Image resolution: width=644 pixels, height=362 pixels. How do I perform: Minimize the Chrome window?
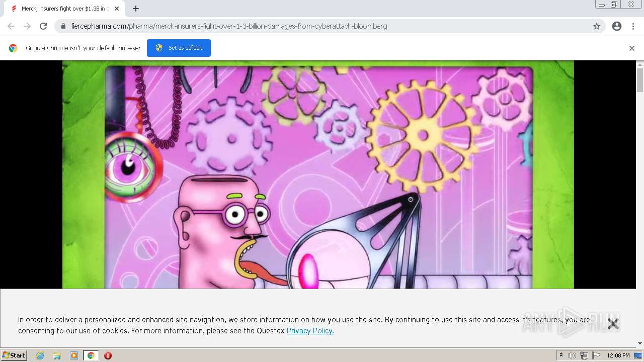pyautogui.click(x=601, y=5)
